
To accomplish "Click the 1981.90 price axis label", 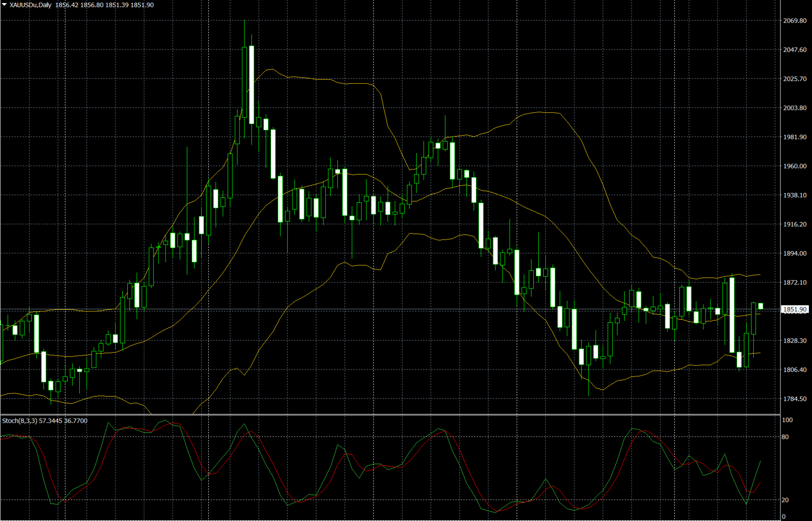I will coord(795,137).
